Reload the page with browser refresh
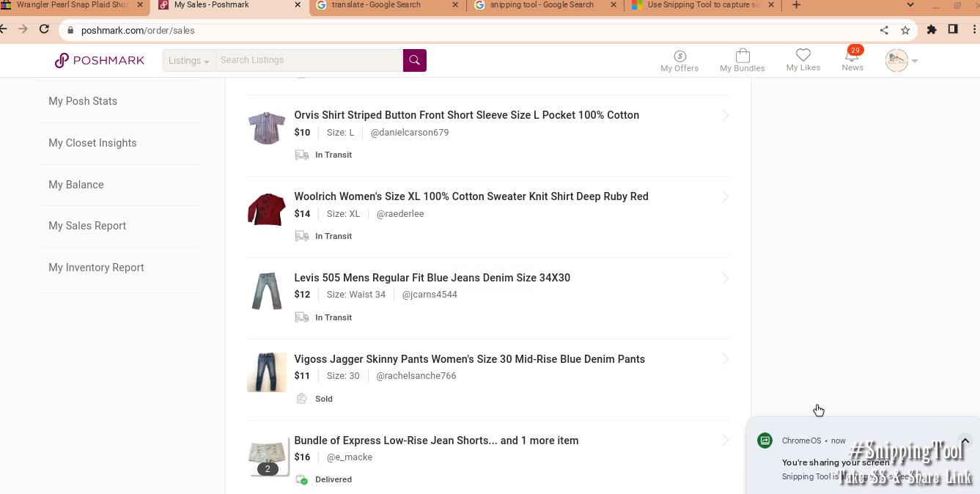This screenshot has width=980, height=494. coord(44,29)
